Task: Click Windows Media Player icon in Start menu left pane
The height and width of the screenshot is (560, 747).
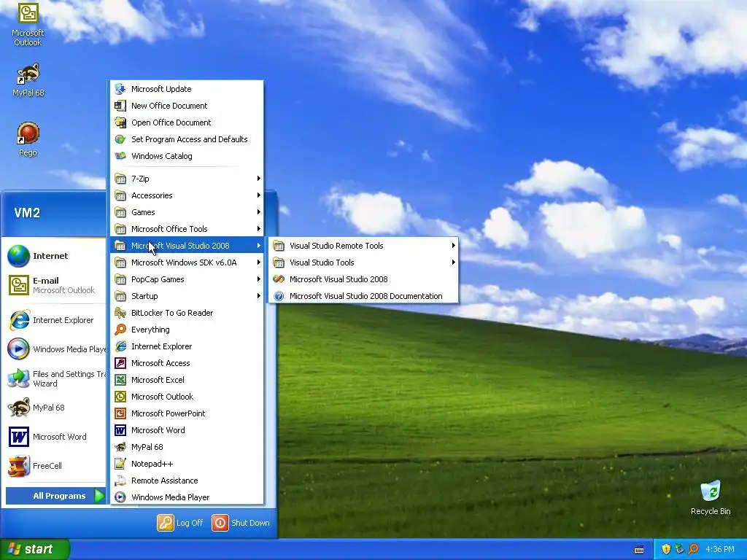Action: (18, 349)
